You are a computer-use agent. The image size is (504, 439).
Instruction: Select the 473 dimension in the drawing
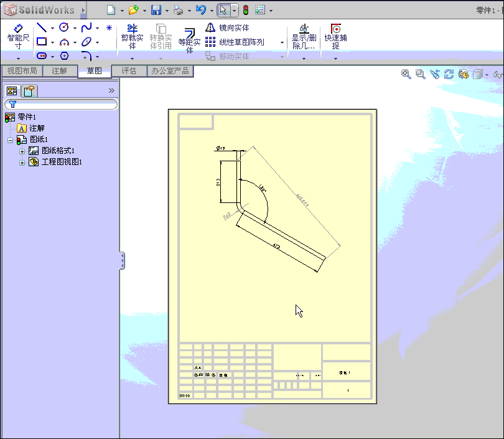tap(276, 247)
